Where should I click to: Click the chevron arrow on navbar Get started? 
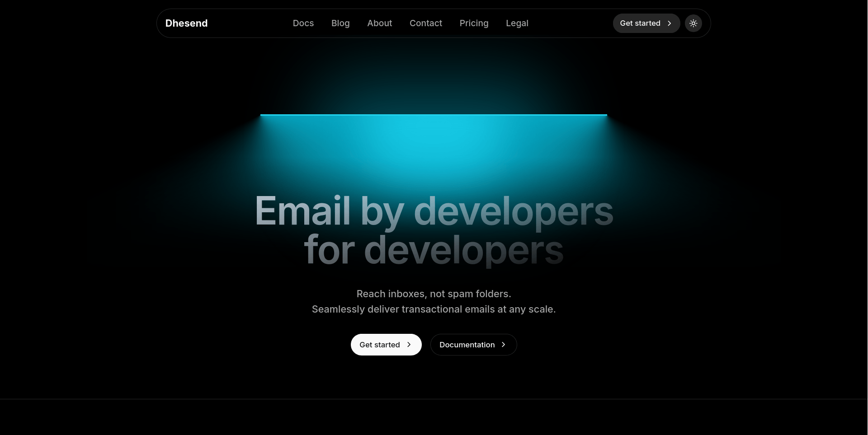pos(670,23)
